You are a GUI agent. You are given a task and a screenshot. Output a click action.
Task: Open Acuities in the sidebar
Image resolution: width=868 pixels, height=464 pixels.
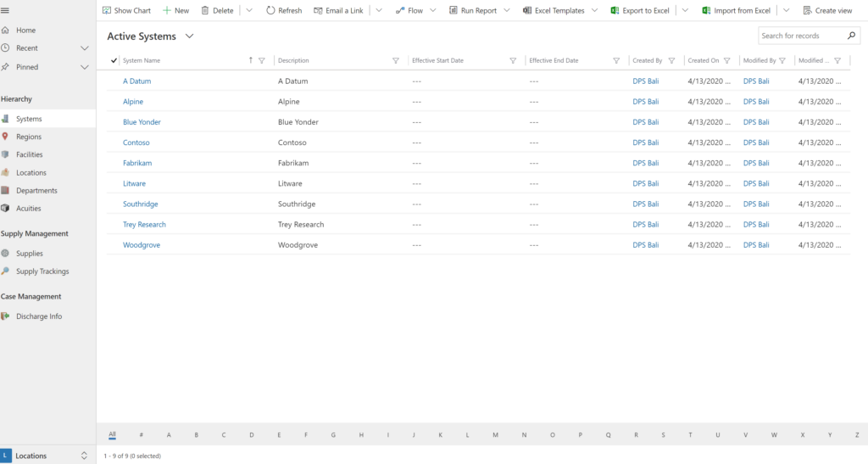coord(28,209)
